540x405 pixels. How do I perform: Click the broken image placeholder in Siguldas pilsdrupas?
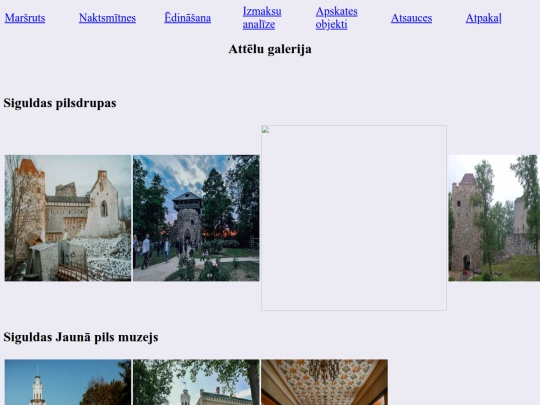[x=354, y=218]
